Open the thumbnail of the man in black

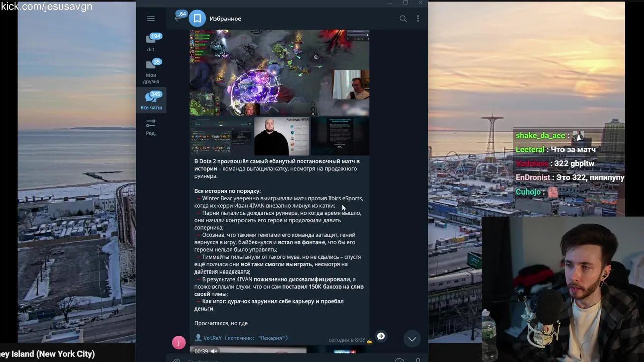281,136
